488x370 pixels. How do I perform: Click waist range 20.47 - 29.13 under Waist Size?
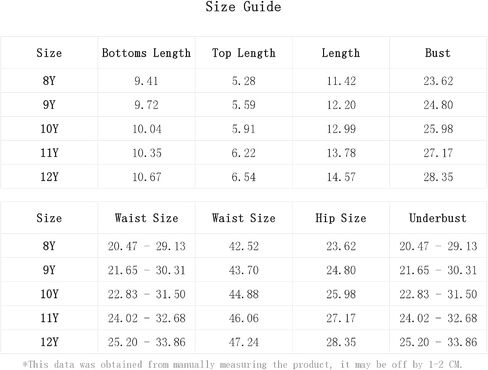(146, 246)
